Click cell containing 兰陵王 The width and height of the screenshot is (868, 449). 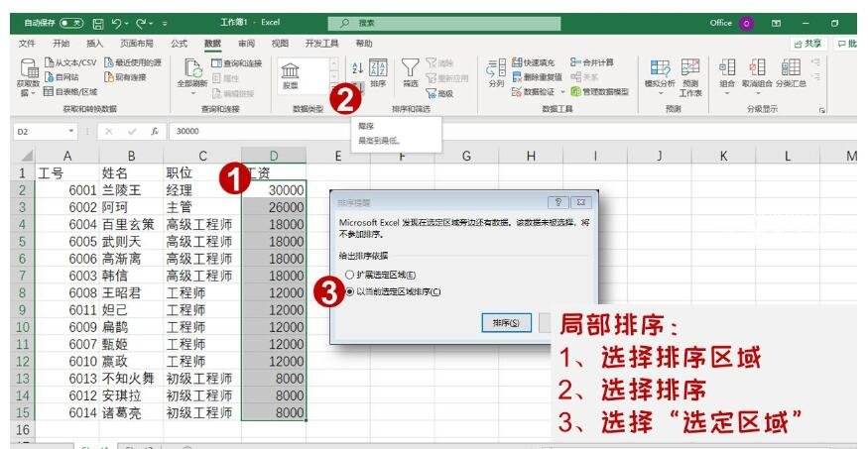[x=131, y=190]
